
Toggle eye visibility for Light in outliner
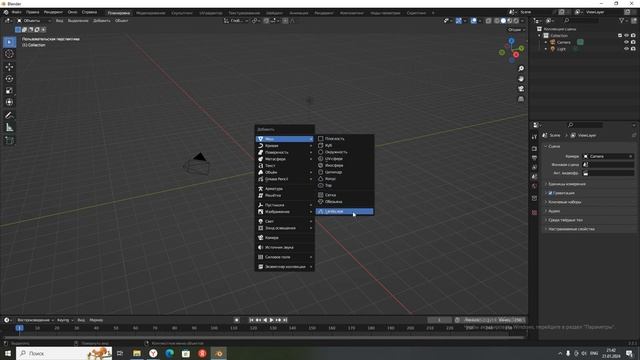(627, 49)
